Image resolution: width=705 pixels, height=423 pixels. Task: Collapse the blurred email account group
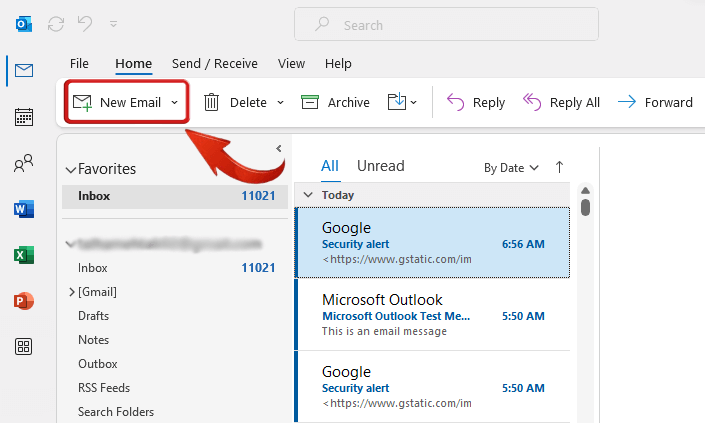point(70,244)
